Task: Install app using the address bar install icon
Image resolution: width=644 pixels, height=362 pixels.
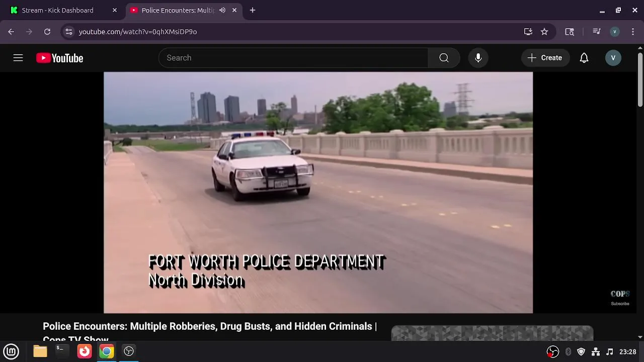Action: (x=528, y=32)
